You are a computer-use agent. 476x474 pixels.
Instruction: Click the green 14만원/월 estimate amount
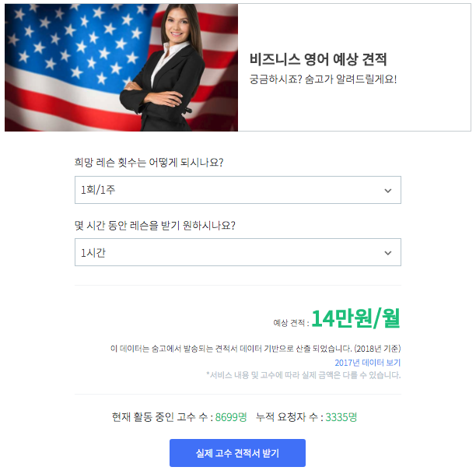coord(355,318)
